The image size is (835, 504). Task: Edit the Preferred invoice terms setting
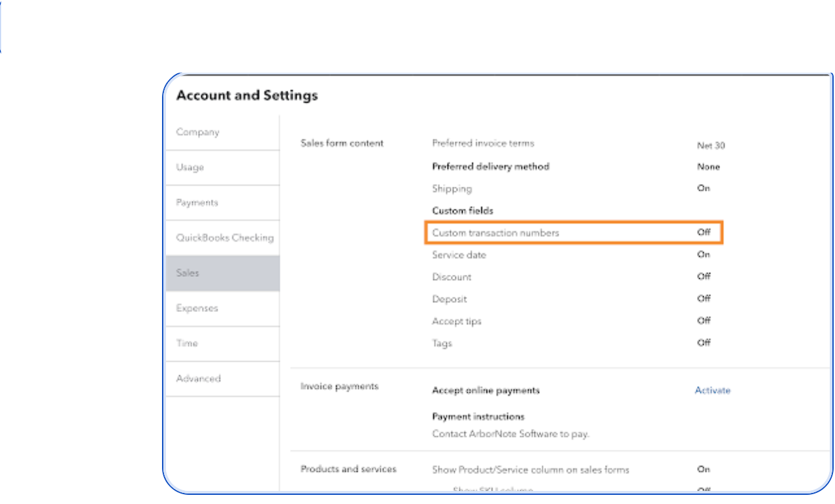483,144
